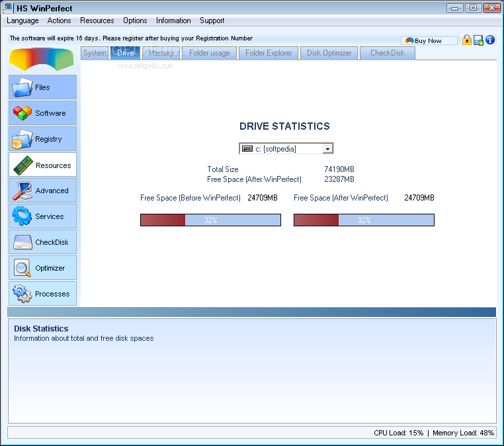
Task: Open the Support menu
Action: pyautogui.click(x=212, y=21)
